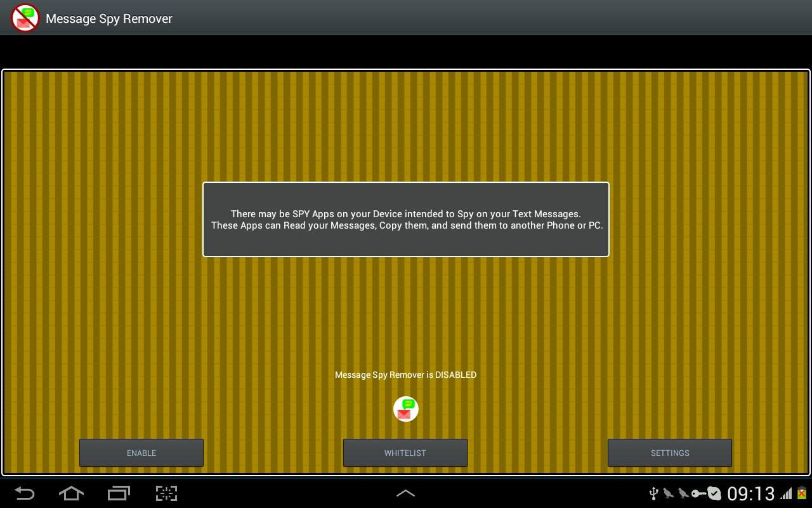Viewport: 812px width, 508px height.
Task: Tap the USB connection status icon
Action: click(653, 493)
